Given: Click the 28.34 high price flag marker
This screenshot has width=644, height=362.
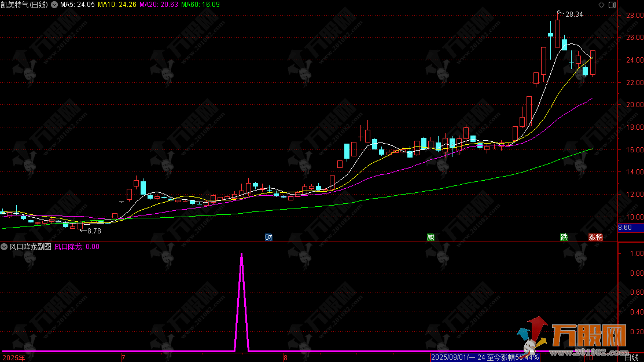Looking at the screenshot, I should coord(574,14).
